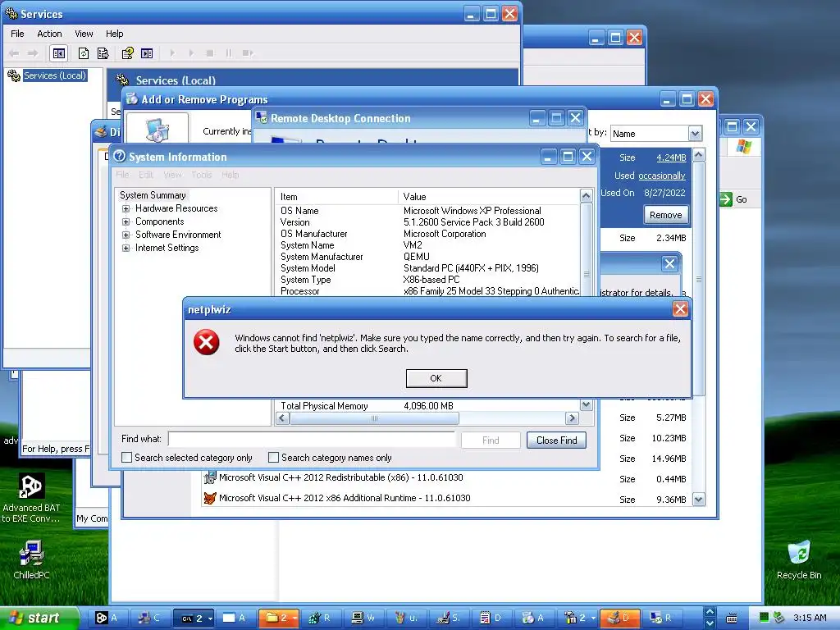Click the Add or Remove Programs vertical scroll thumb
Screen dimensions: 840x630
[699, 279]
